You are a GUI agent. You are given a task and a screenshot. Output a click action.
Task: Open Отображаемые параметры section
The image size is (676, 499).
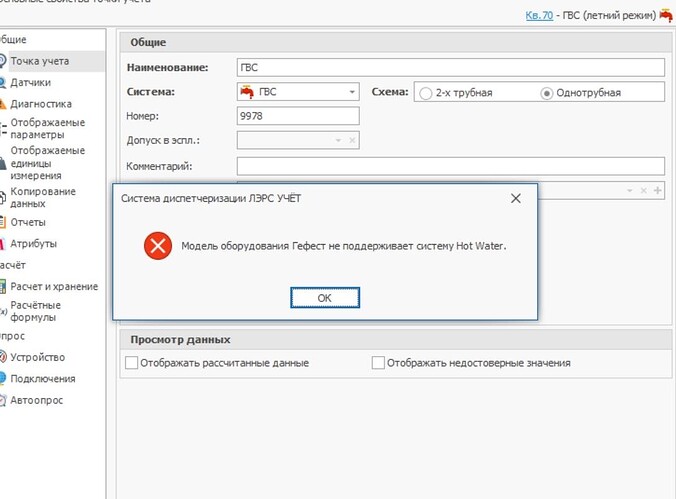coord(47,129)
